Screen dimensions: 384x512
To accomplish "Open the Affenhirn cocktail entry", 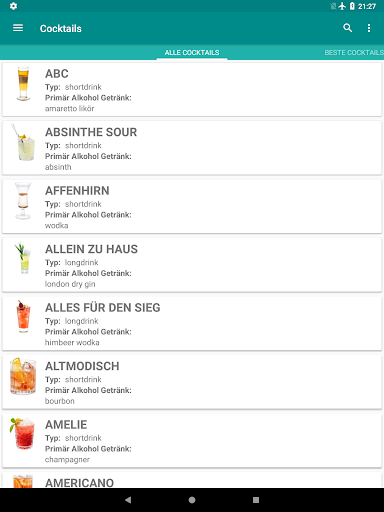I will (192, 206).
